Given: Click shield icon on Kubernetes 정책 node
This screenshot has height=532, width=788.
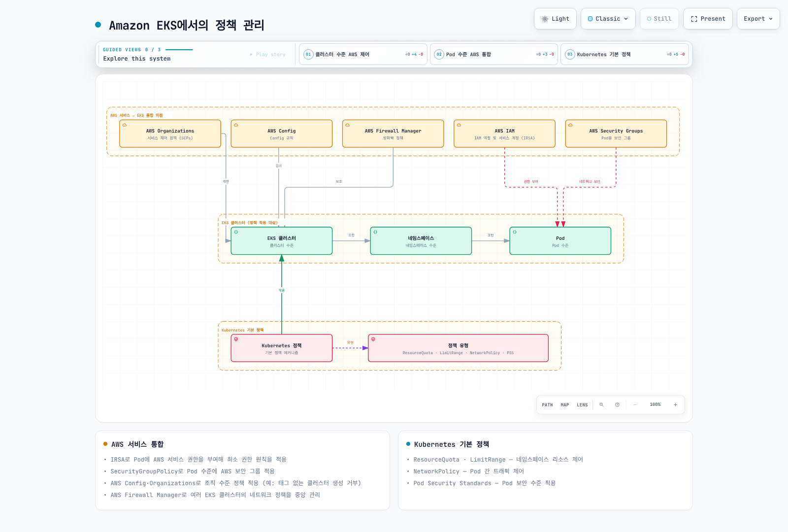Looking at the screenshot, I should (236, 339).
